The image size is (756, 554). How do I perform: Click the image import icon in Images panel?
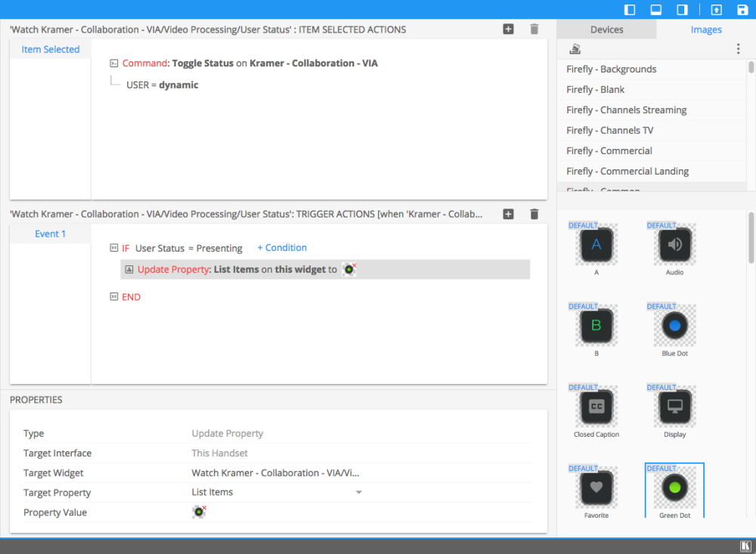[x=575, y=48]
